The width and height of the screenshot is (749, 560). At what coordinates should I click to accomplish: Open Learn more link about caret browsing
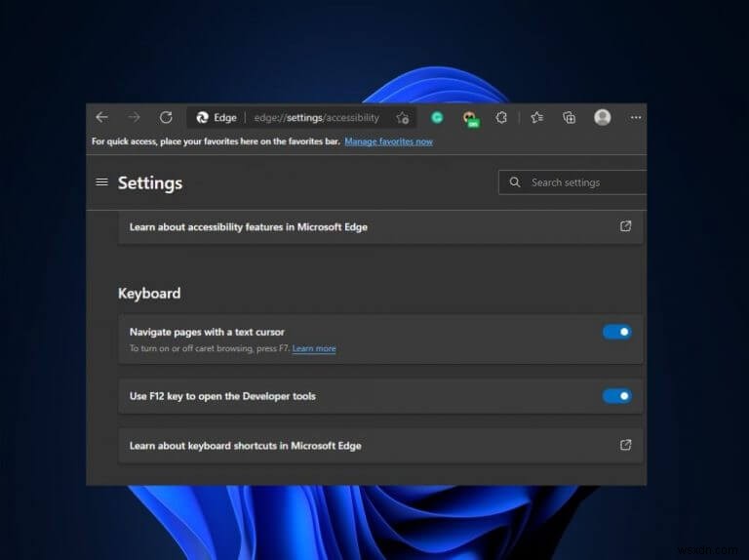[x=314, y=348]
